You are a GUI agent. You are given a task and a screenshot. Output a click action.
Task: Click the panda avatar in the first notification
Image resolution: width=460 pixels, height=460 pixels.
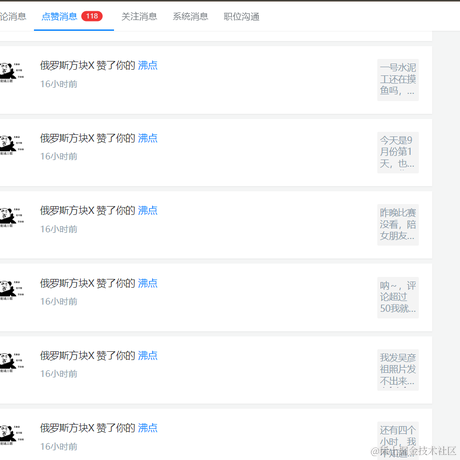11,72
